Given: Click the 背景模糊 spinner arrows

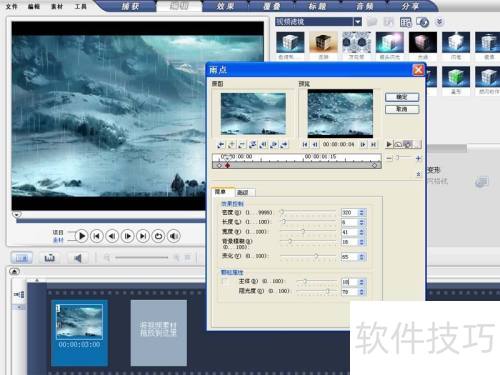Looking at the screenshot, I should [362, 242].
